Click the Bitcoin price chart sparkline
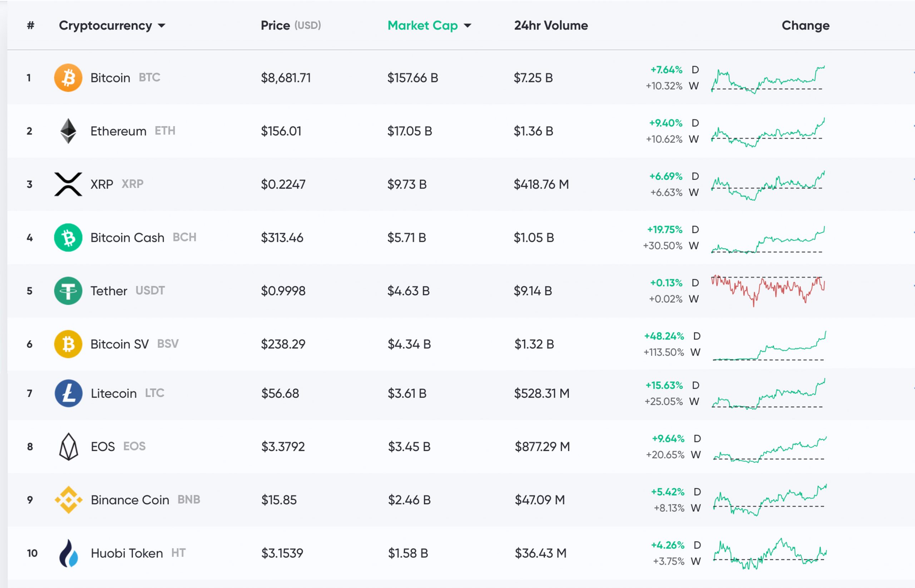The height and width of the screenshot is (588, 915). (767, 79)
